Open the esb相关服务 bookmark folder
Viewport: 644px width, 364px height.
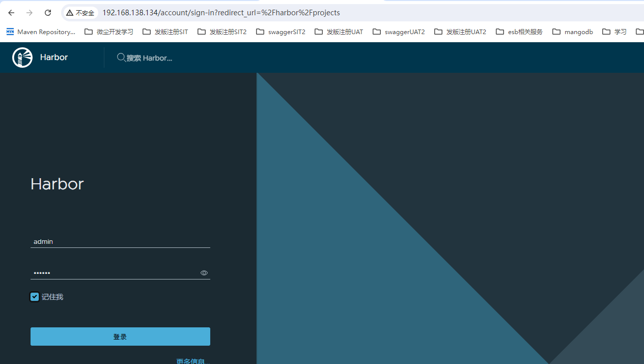[x=519, y=32]
